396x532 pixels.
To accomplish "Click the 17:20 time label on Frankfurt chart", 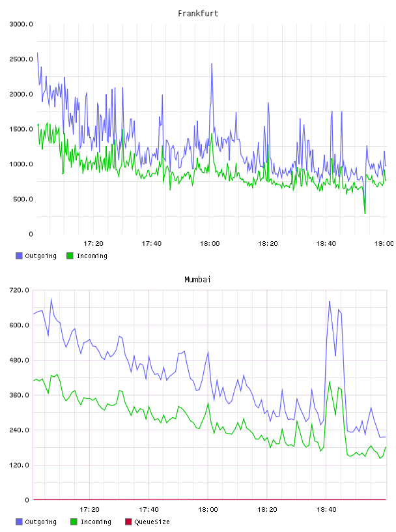I will 93,243.
